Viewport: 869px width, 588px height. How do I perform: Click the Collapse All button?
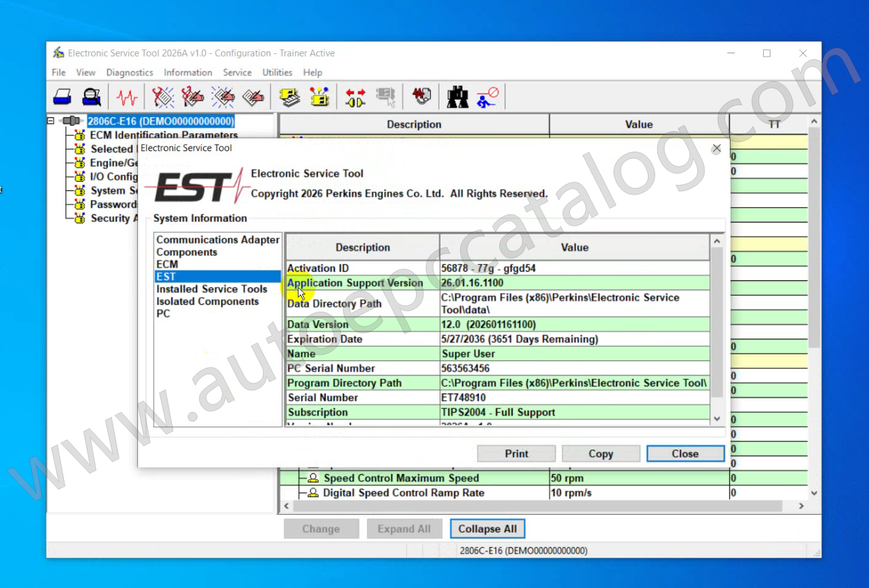pos(487,529)
